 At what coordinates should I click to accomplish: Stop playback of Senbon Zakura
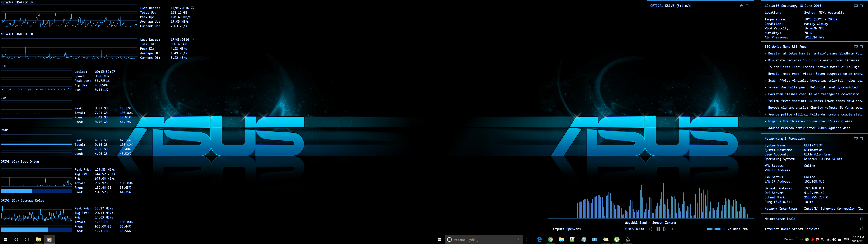(x=675, y=229)
